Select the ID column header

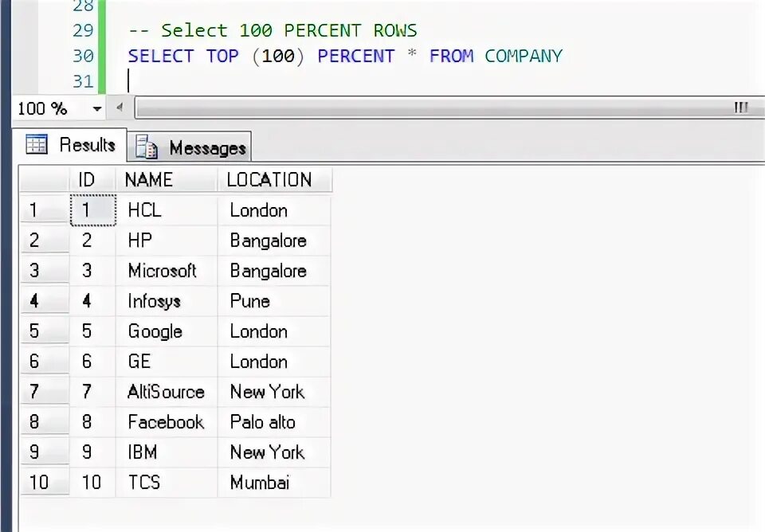coord(92,179)
